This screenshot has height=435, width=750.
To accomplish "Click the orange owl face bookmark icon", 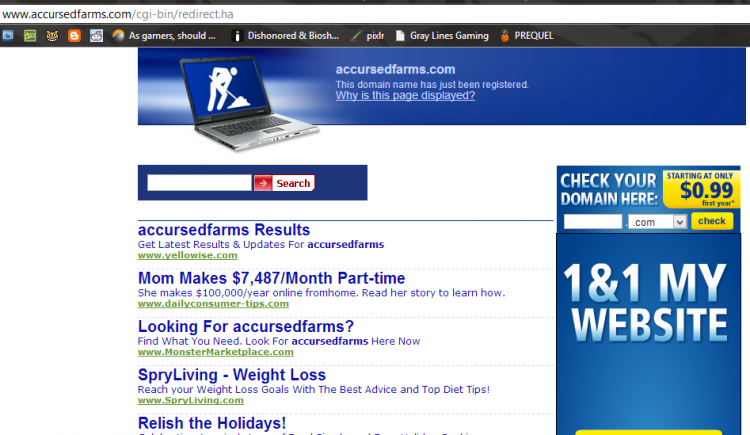I will point(52,36).
